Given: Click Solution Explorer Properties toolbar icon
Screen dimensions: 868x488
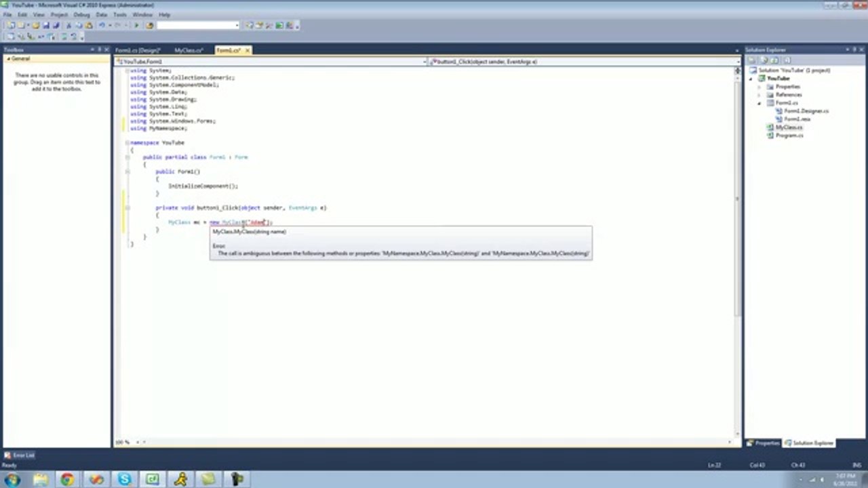Looking at the screenshot, I should coord(752,60).
